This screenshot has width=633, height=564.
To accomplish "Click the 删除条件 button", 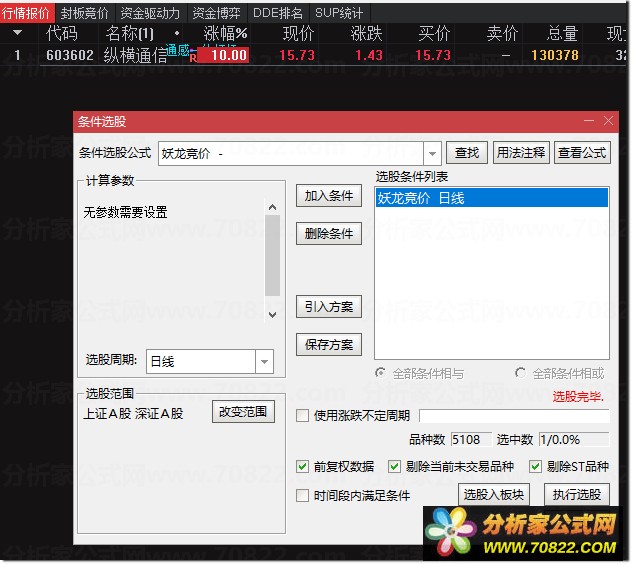I will 329,234.
